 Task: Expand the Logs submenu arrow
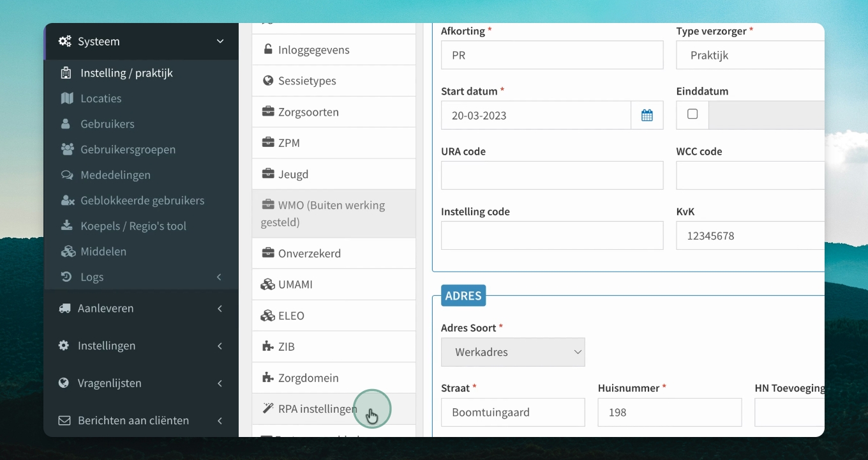220,277
